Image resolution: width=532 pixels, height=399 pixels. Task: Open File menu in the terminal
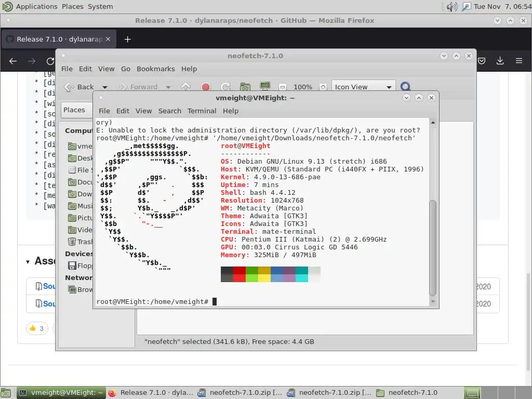(104, 111)
